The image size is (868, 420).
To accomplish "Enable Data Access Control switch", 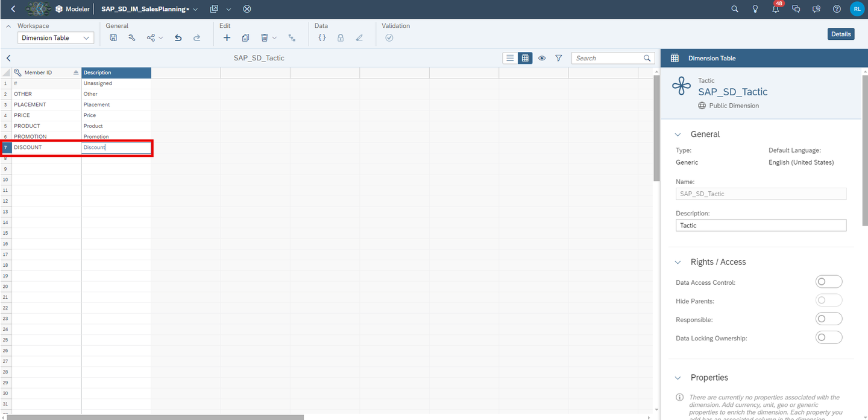I will (x=829, y=282).
